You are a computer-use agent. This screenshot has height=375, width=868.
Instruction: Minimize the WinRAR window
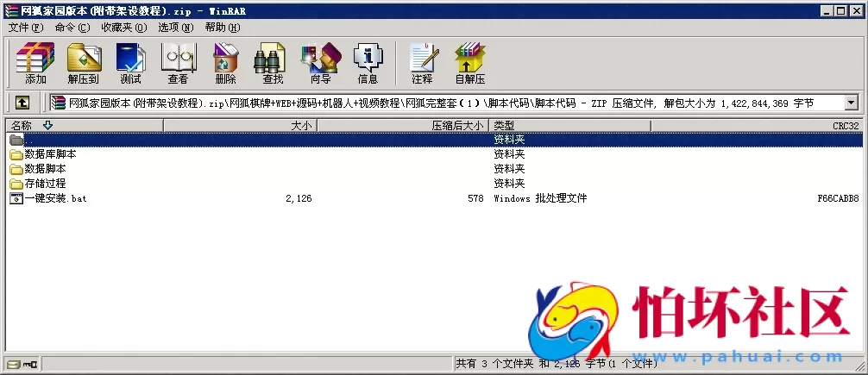coord(827,11)
